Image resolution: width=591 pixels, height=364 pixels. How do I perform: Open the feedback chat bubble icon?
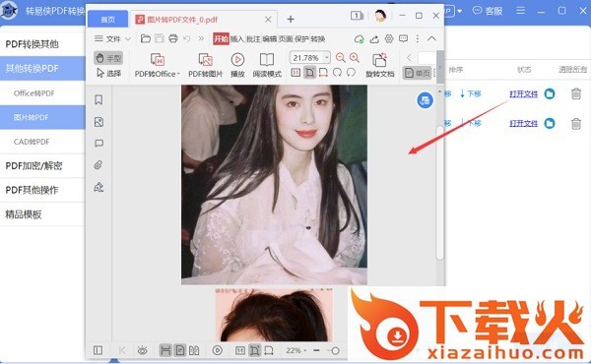(403, 38)
